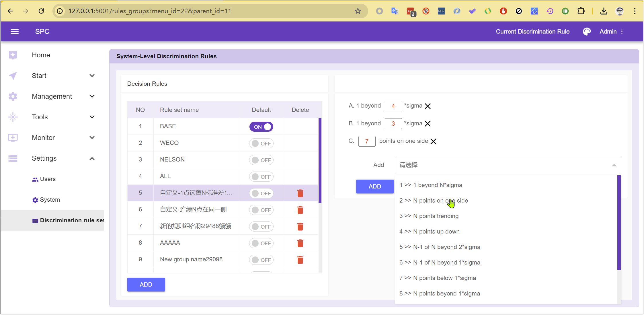The height and width of the screenshot is (315, 644).
Task: Delete New group name29098 rule set
Action: 300,260
